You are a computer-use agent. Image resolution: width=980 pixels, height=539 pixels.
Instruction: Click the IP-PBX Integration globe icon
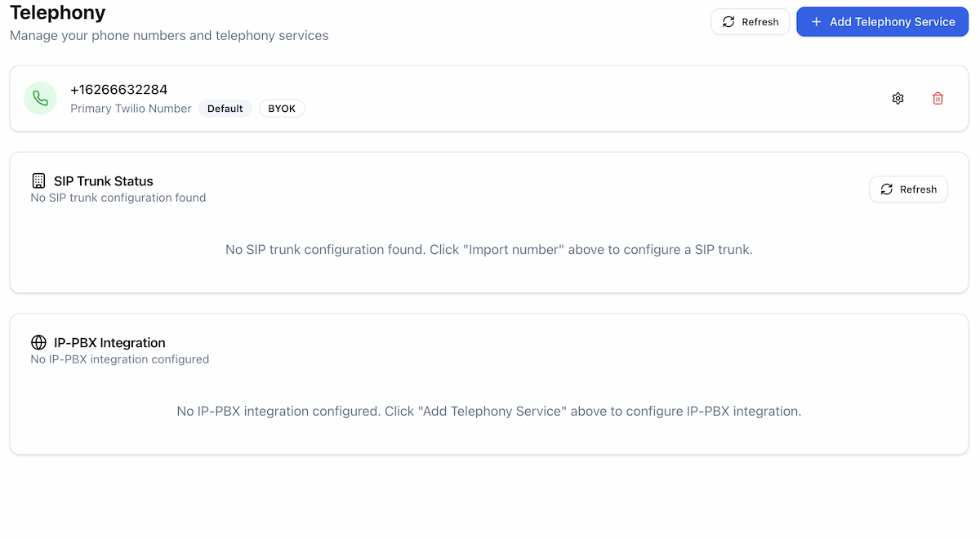[x=38, y=342]
